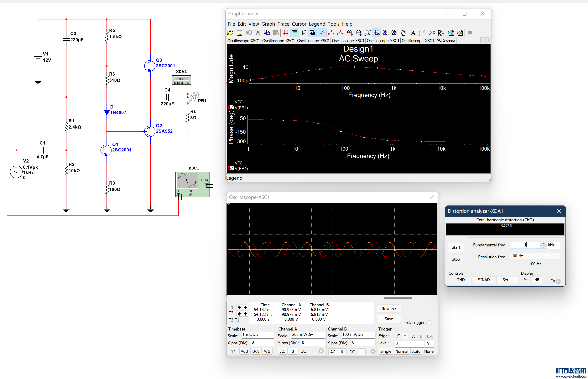
Task: Click the Reverse button on oscilloscope
Action: pos(388,309)
